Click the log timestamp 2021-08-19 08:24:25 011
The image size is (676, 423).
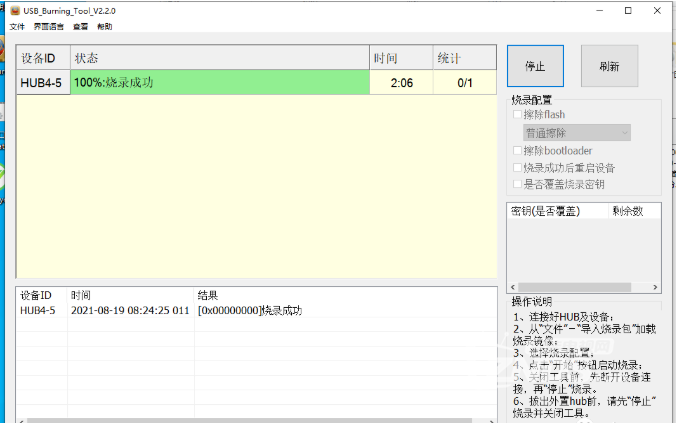[x=130, y=310]
